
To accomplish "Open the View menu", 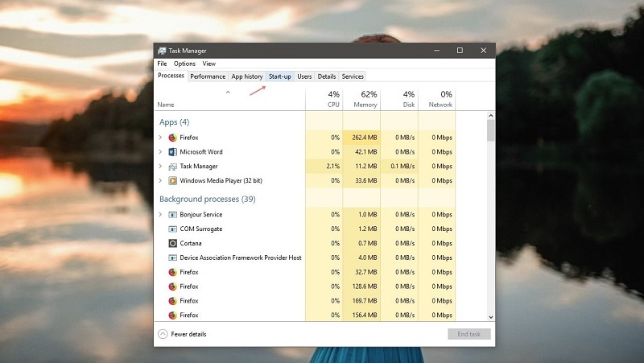I will (208, 64).
